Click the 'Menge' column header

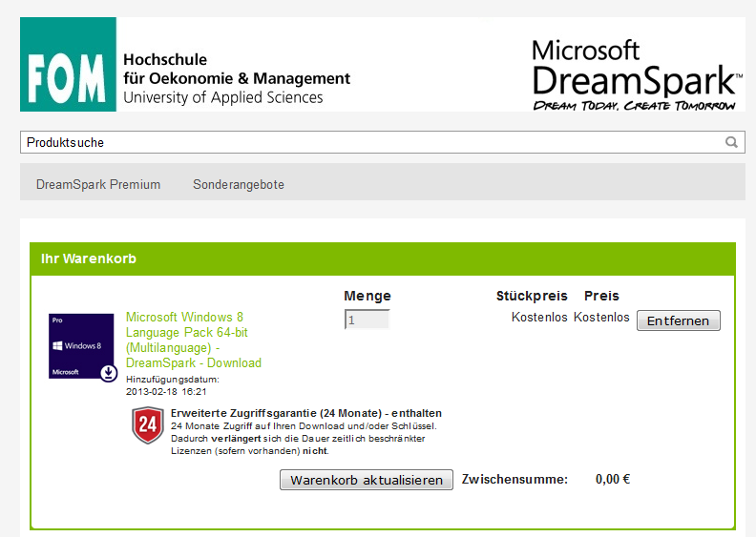(x=367, y=296)
